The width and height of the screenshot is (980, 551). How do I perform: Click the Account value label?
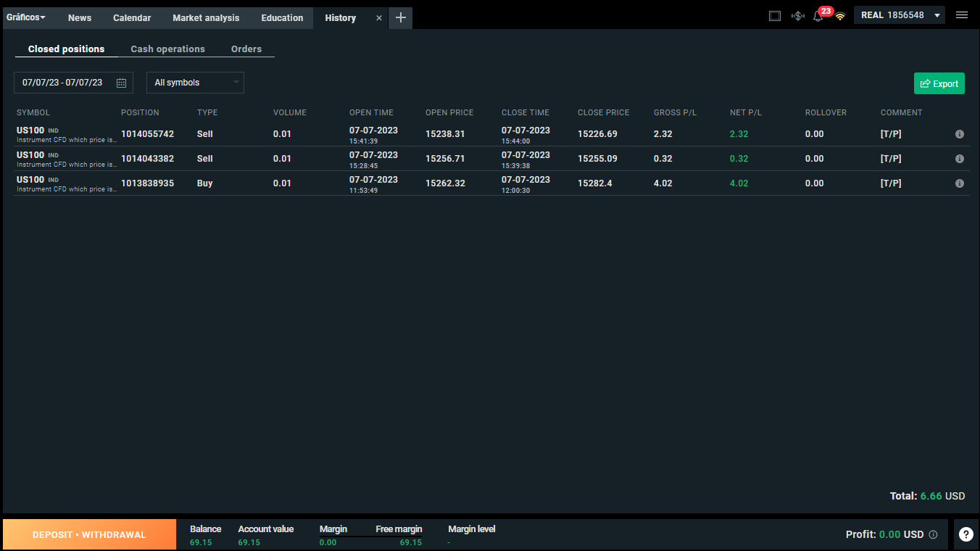266,529
